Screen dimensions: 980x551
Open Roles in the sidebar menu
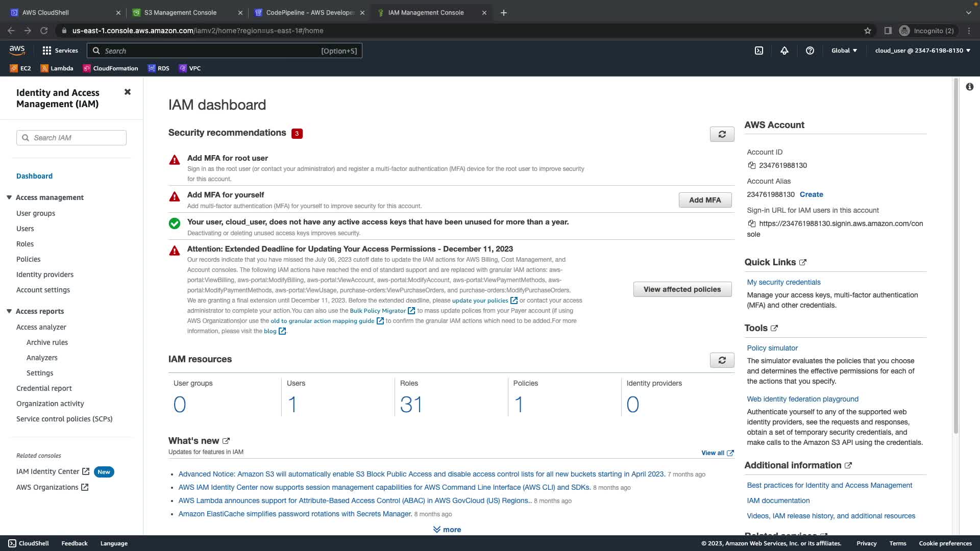25,244
